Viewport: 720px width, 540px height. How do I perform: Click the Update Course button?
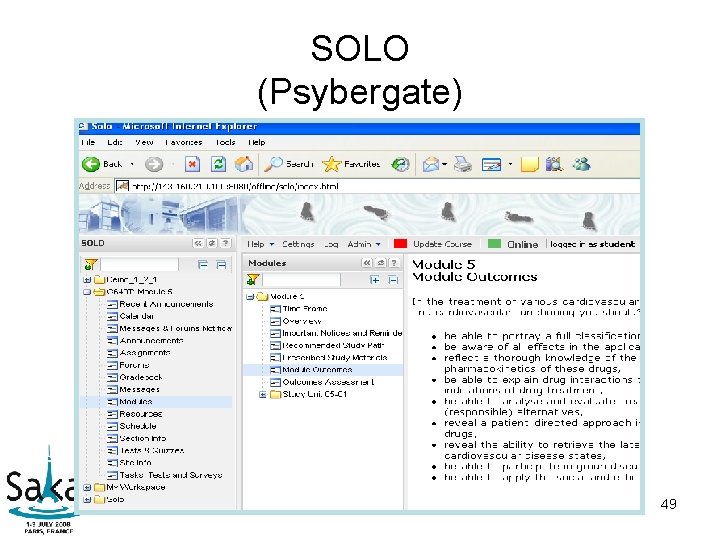(442, 244)
